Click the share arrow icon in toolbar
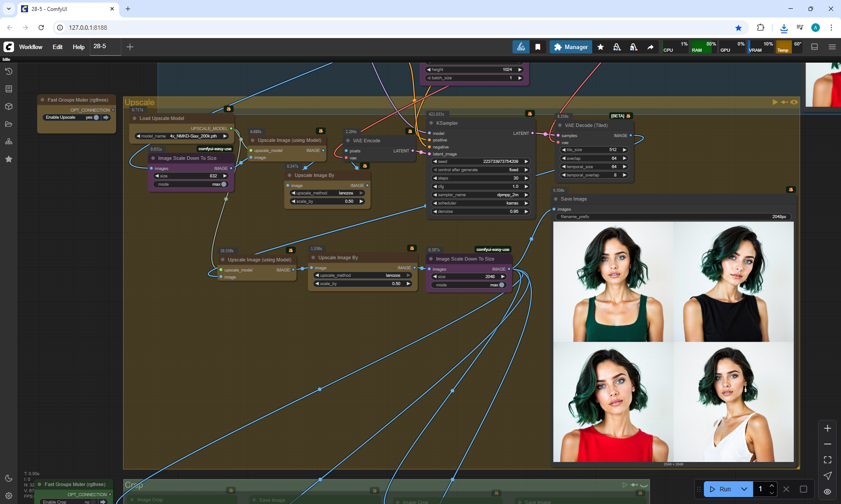Viewport: 841px width, 504px height. [650, 47]
